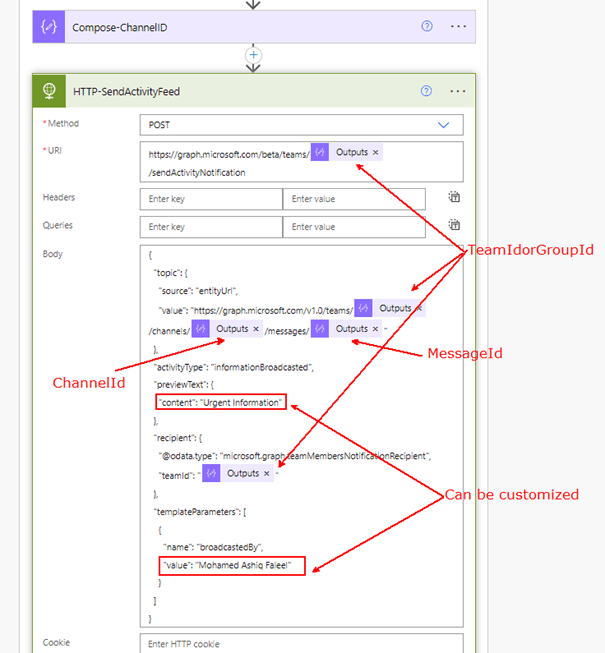Screen dimensions: 605x653
Task: Open help for the Compose-ChannelID action
Action: pyautogui.click(x=427, y=27)
